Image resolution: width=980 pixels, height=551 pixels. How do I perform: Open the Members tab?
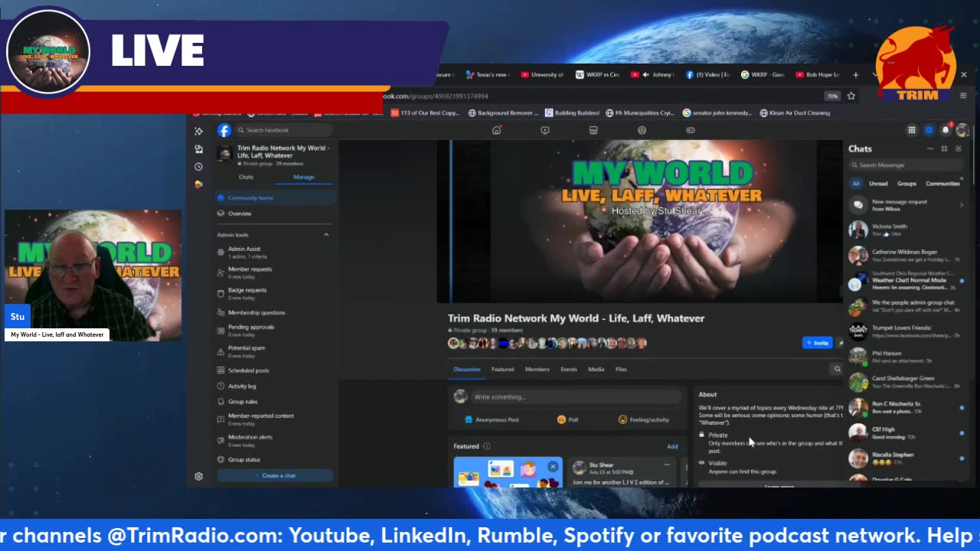pos(537,369)
